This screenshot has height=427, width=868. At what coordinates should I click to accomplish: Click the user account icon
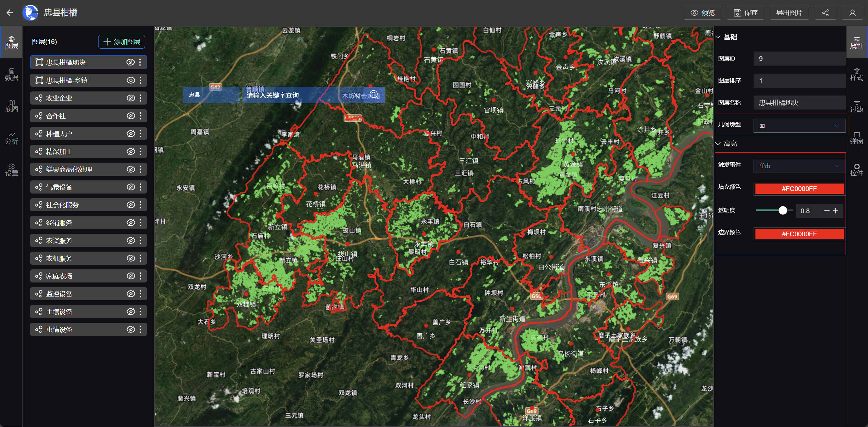[852, 13]
